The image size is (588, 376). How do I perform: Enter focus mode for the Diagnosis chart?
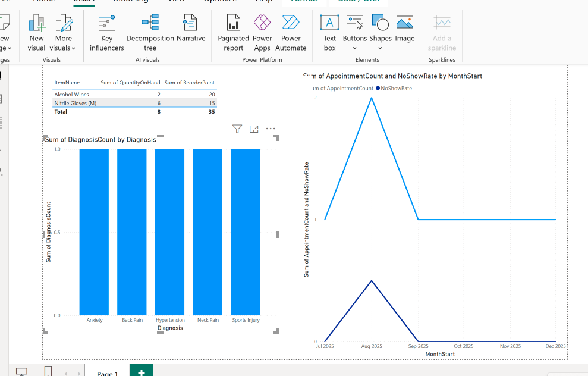coord(254,129)
